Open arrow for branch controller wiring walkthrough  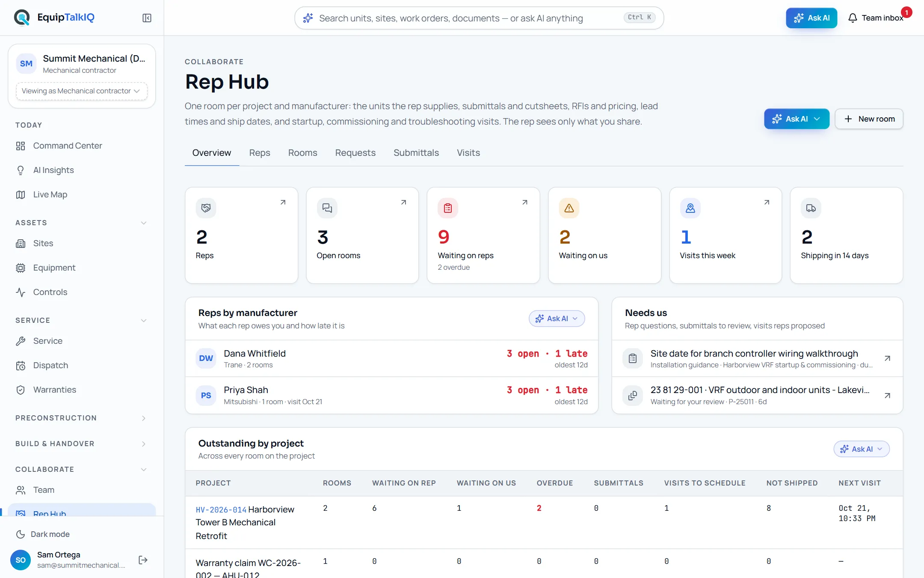[887, 358]
